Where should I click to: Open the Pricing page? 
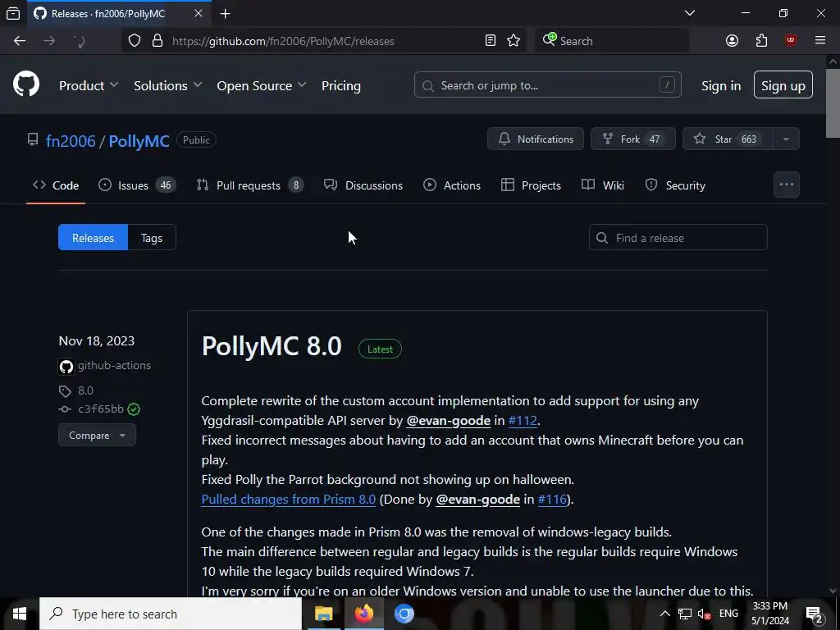341,85
